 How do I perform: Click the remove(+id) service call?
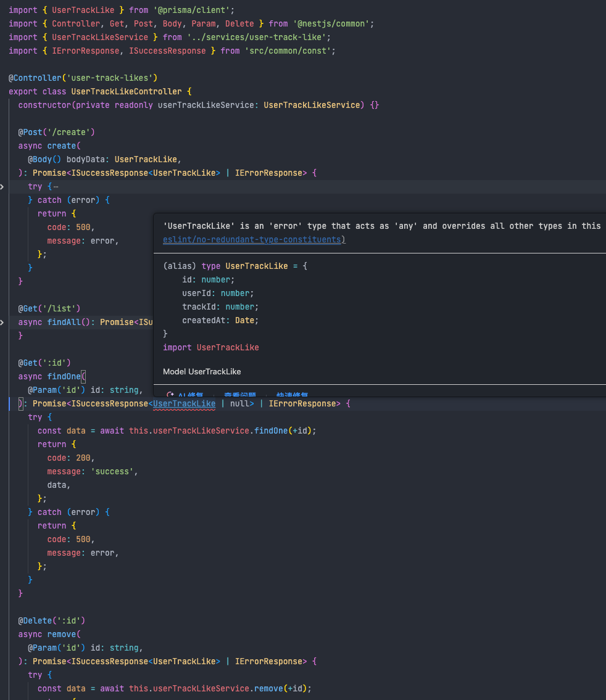(x=280, y=688)
